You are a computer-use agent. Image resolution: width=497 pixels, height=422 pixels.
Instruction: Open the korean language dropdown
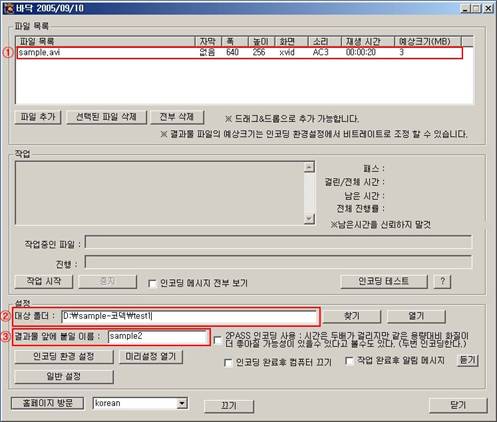click(x=182, y=404)
